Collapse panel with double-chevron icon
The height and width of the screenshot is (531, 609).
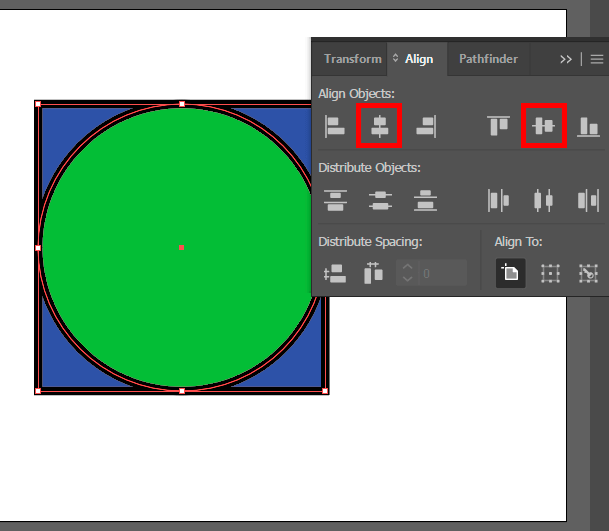point(566,59)
